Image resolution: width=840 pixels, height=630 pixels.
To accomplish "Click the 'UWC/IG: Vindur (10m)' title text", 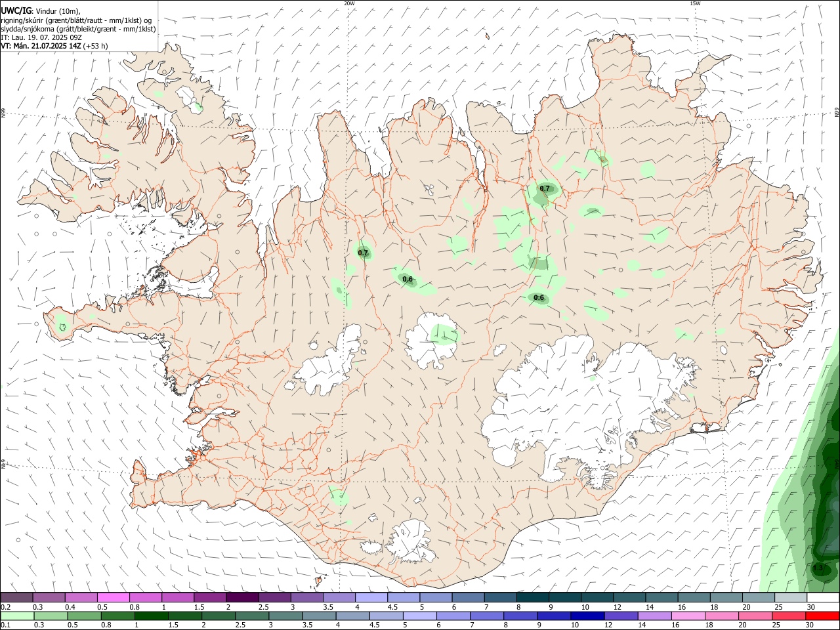I will pos(41,10).
